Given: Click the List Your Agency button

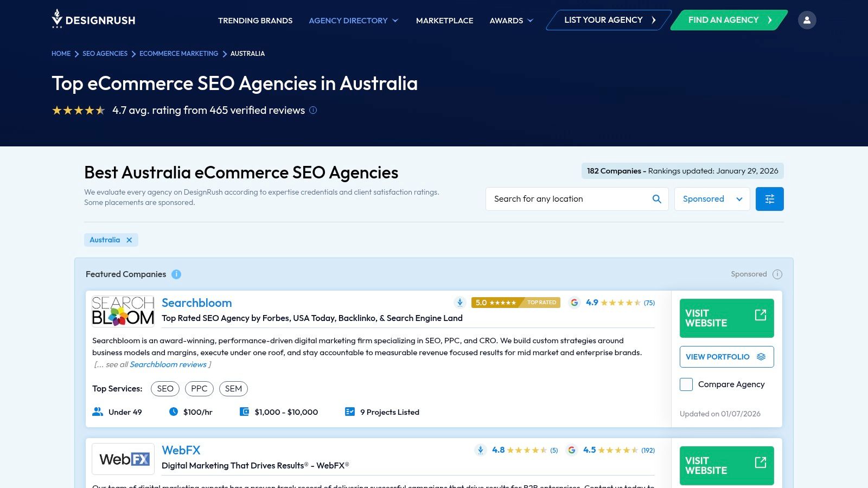Looking at the screenshot, I should click(x=609, y=20).
